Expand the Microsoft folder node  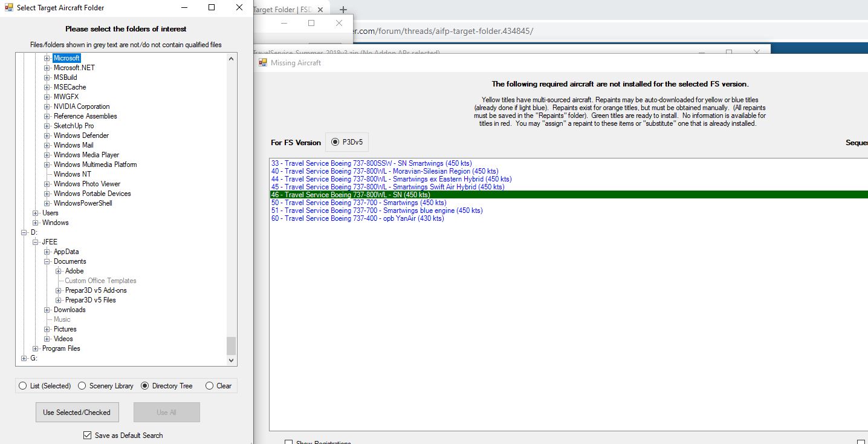coord(47,58)
